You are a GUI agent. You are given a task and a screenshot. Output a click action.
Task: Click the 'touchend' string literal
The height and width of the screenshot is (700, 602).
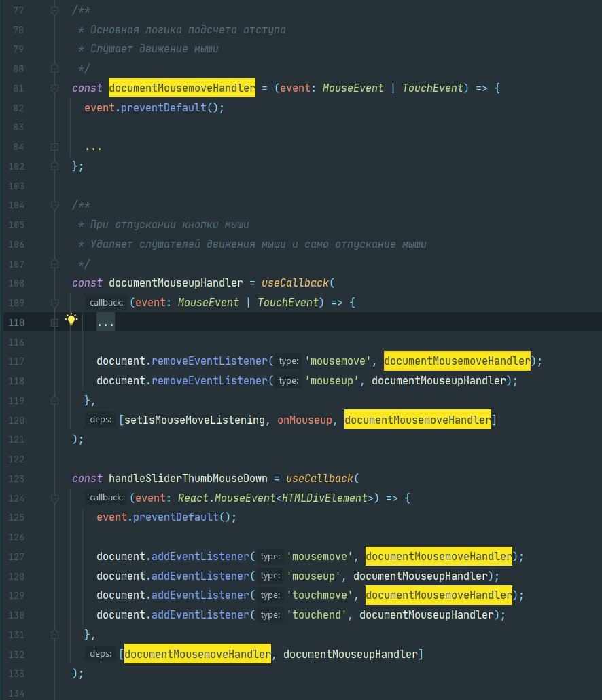pyautogui.click(x=317, y=614)
